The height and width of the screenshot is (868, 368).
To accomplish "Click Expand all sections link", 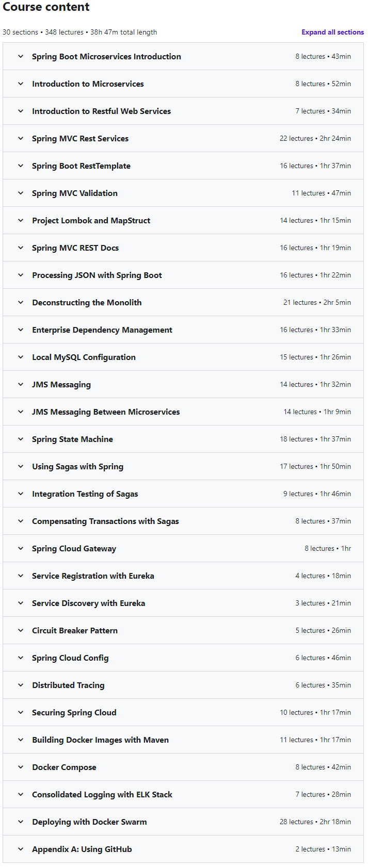I will (x=332, y=32).
